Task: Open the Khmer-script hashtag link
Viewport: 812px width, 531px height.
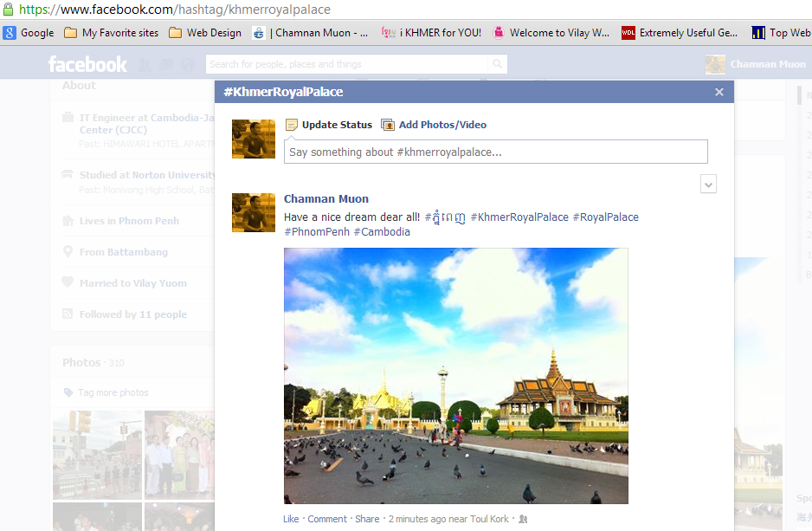Action: [x=445, y=217]
